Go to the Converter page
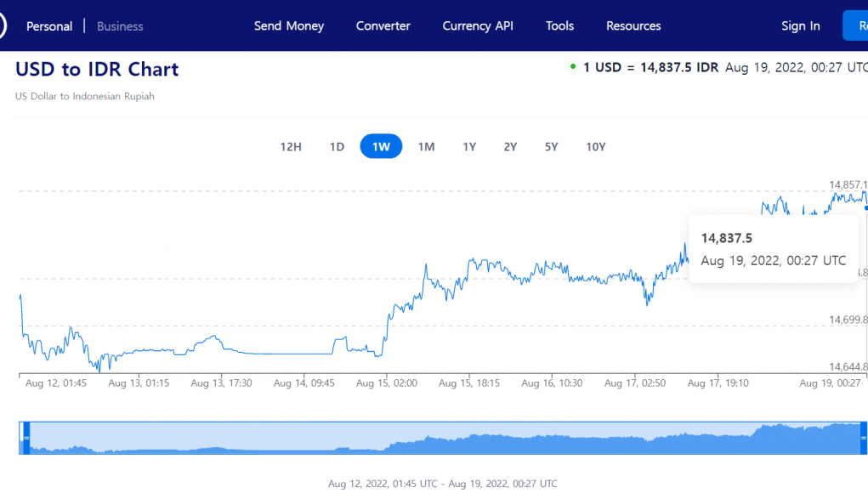The width and height of the screenshot is (868, 493). pos(383,25)
